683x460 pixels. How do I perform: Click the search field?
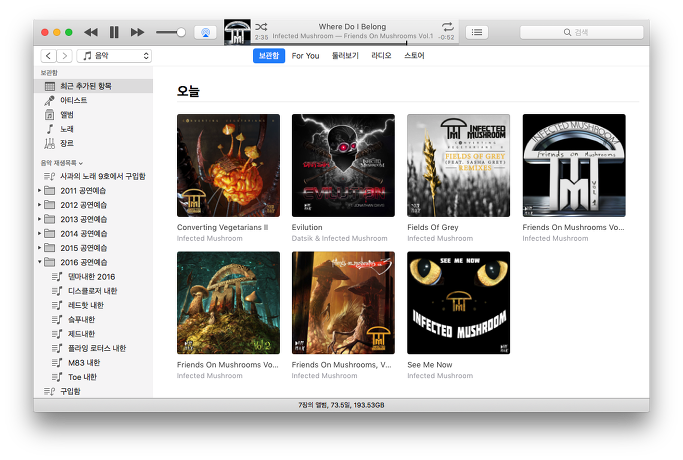click(x=582, y=32)
